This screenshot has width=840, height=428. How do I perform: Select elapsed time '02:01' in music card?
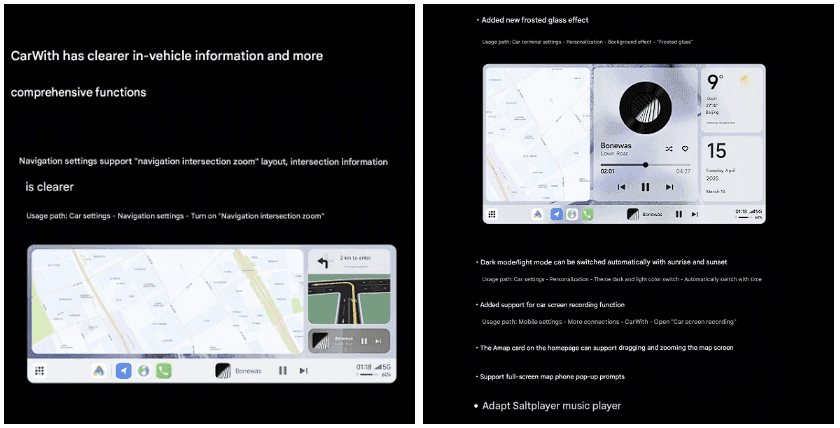tap(608, 171)
